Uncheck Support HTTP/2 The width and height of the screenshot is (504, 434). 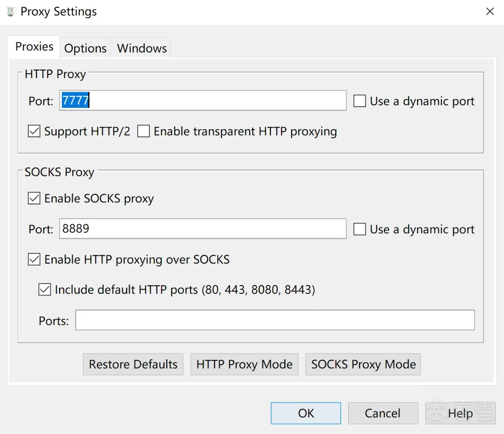pos(34,131)
